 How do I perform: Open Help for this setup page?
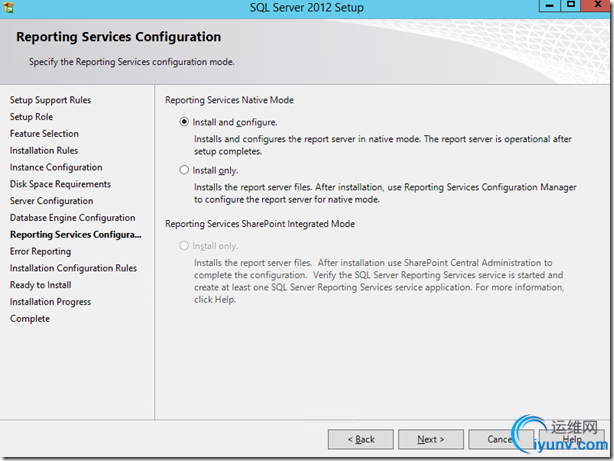(572, 439)
